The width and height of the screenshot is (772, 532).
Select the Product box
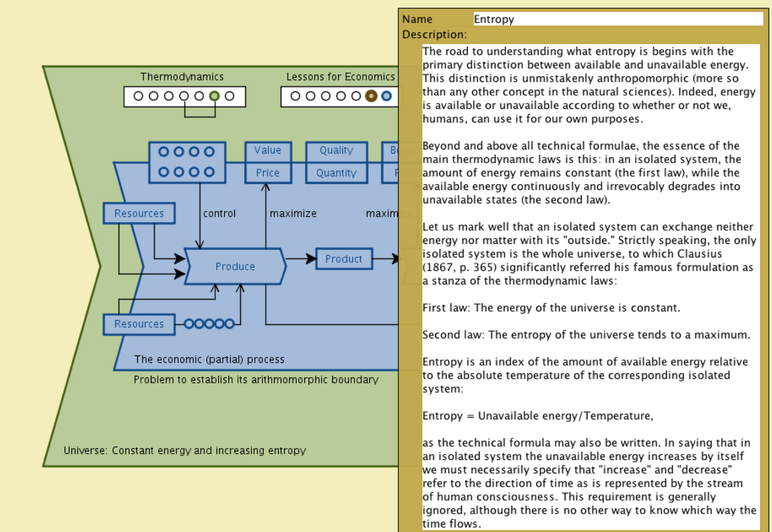(344, 259)
